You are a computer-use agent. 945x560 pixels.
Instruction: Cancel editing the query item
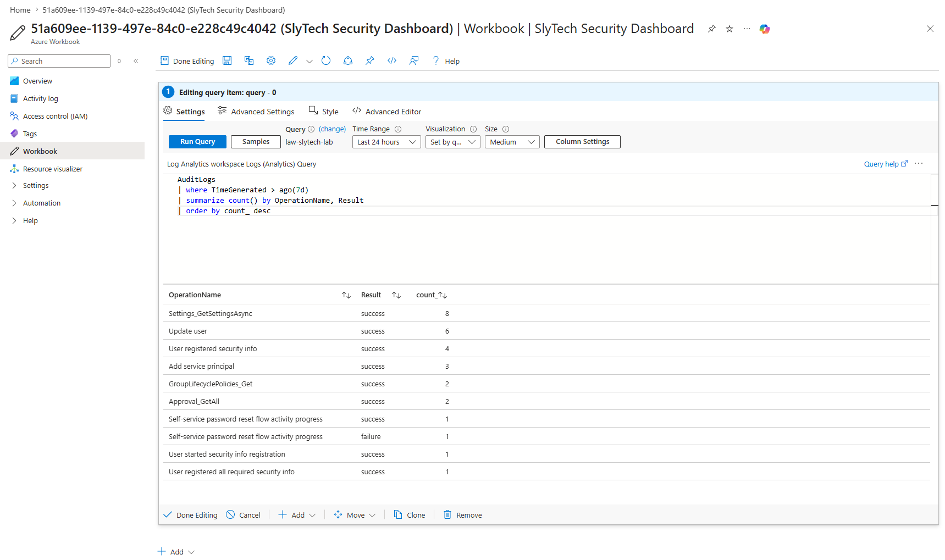[x=243, y=515]
